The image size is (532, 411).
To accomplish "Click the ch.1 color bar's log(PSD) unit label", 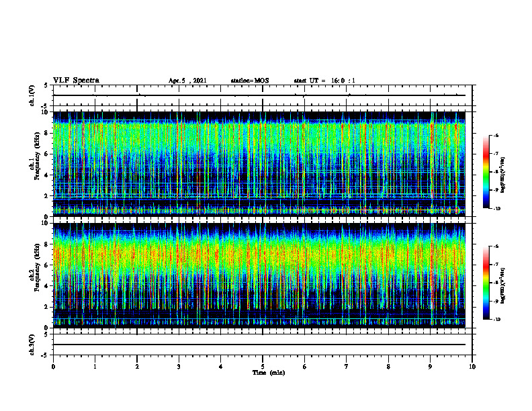I will coord(503,175).
